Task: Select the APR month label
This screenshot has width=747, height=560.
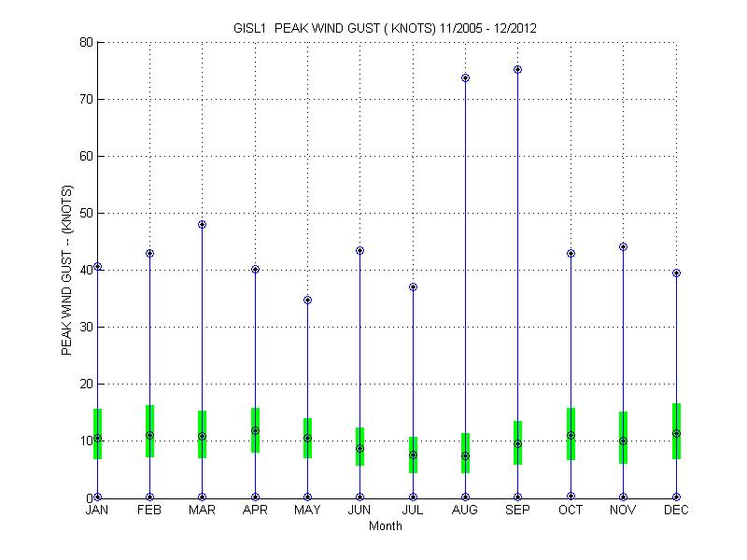Action: [255, 510]
